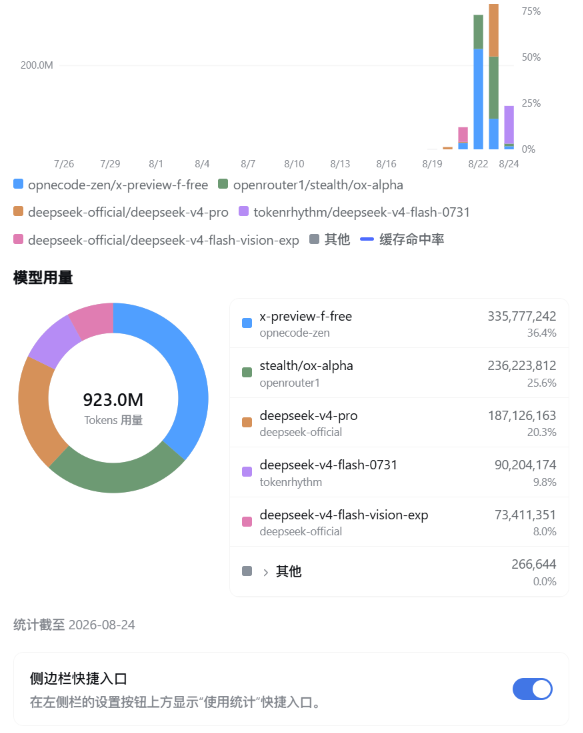Click the 36.4% percentage value

[542, 333]
